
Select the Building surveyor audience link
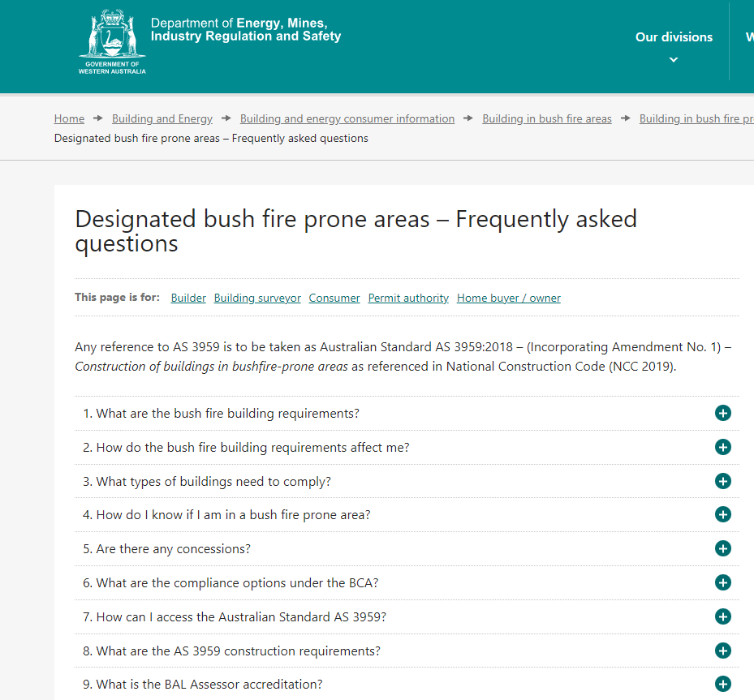tap(257, 298)
